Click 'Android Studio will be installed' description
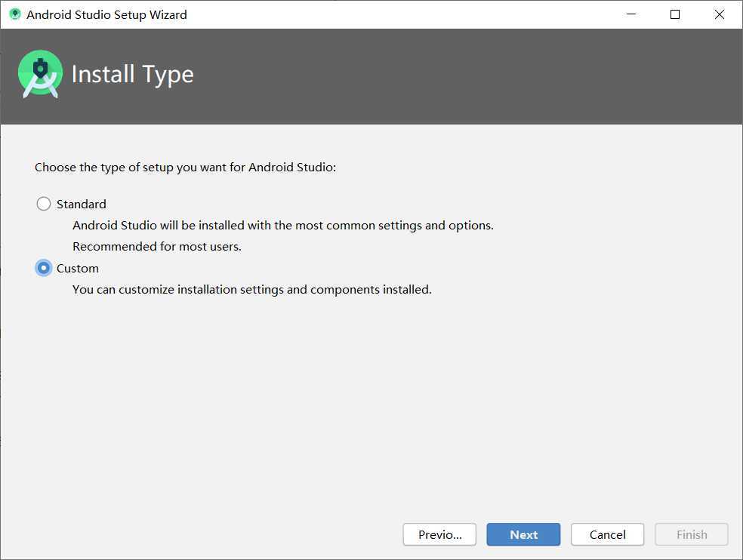The height and width of the screenshot is (560, 743). point(283,226)
